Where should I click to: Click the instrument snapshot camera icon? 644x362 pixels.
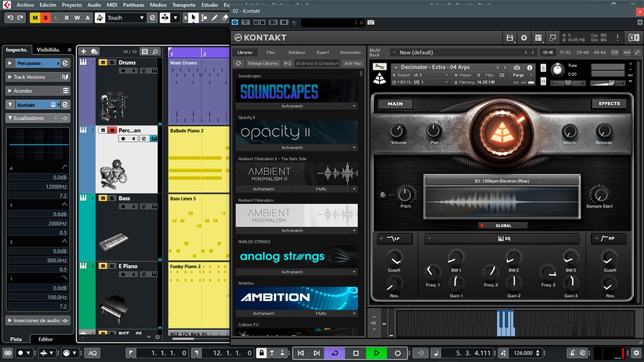click(516, 68)
